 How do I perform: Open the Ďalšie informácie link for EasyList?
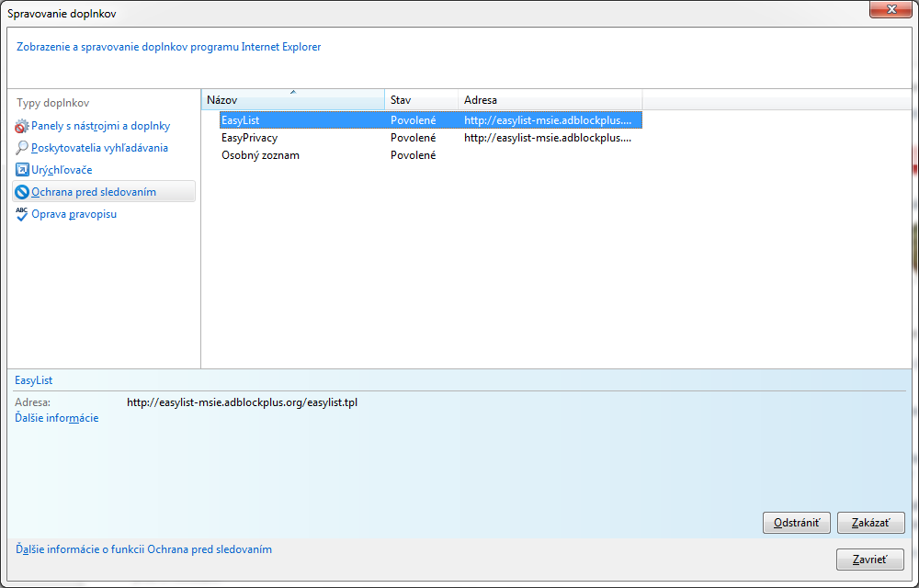point(57,418)
